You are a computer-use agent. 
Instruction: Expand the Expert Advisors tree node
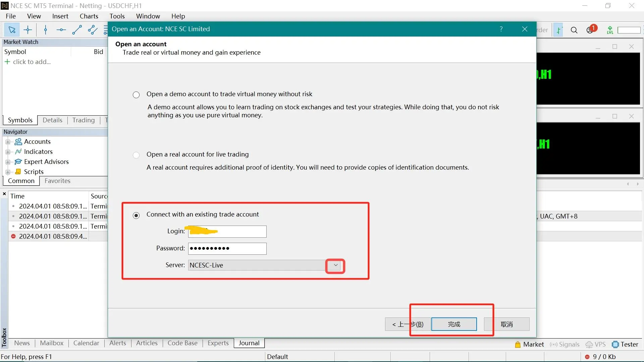click(8, 162)
